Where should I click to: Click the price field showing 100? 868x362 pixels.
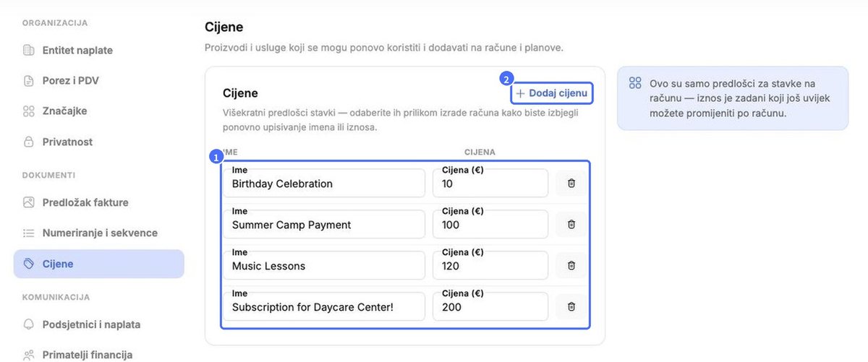490,225
